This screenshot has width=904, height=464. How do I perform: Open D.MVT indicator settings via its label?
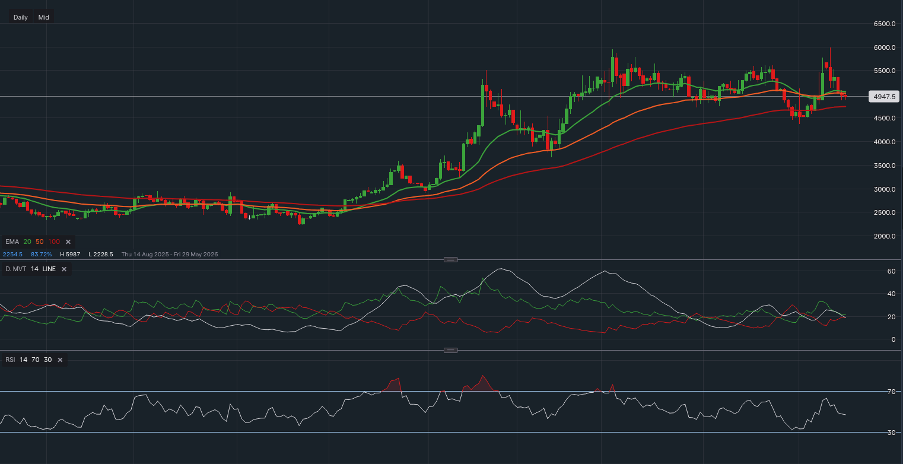click(x=15, y=269)
